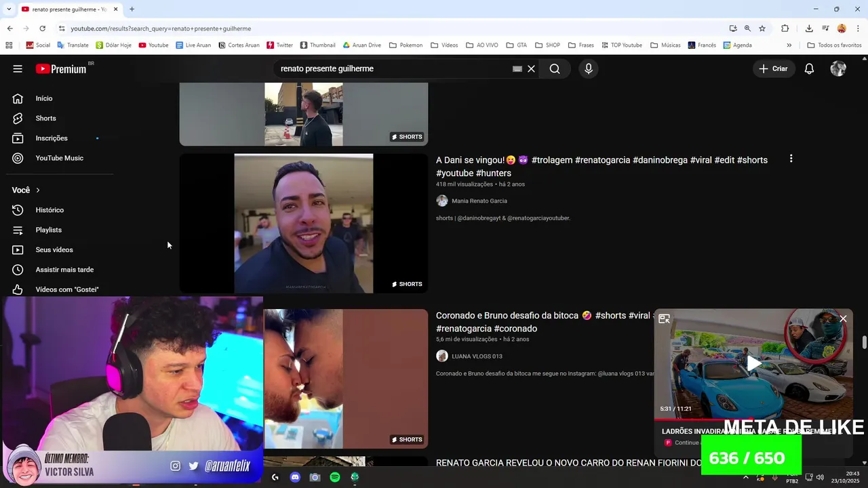Open a new browser tab

click(132, 9)
